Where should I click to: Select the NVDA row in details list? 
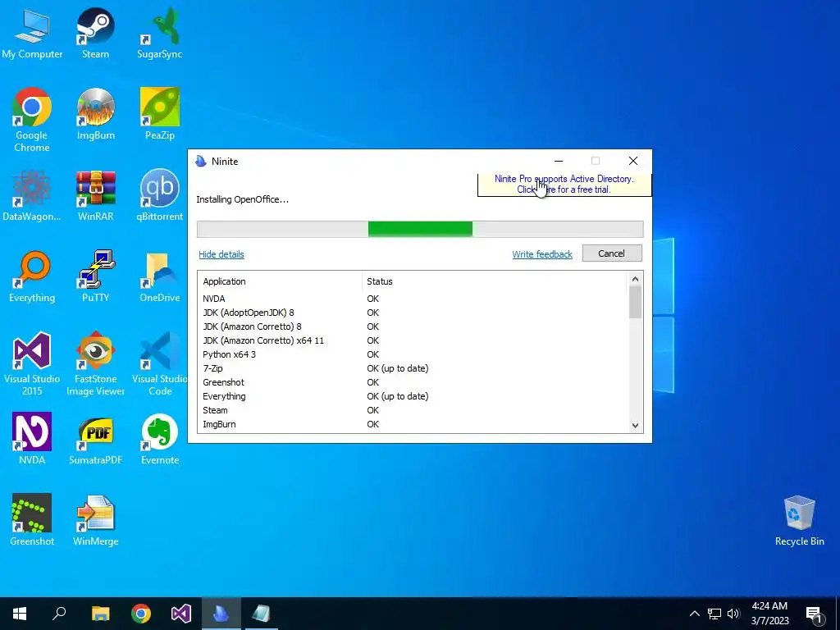[413, 299]
